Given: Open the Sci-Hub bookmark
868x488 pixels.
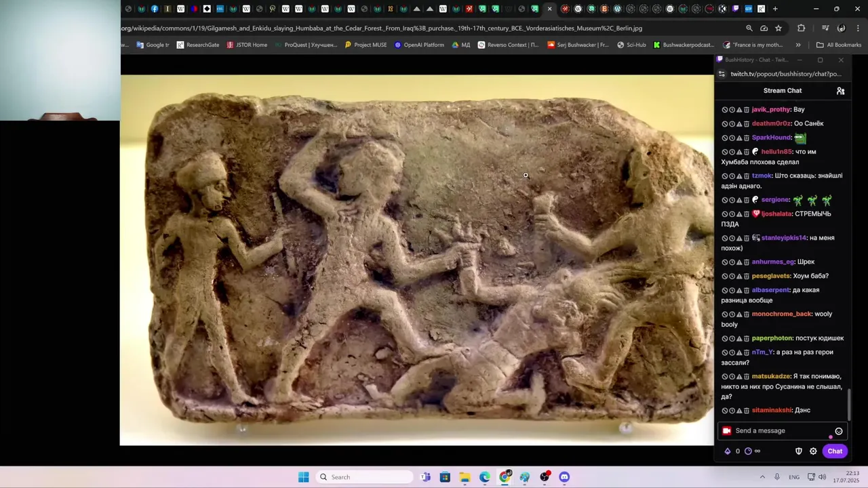Looking at the screenshot, I should (x=631, y=45).
